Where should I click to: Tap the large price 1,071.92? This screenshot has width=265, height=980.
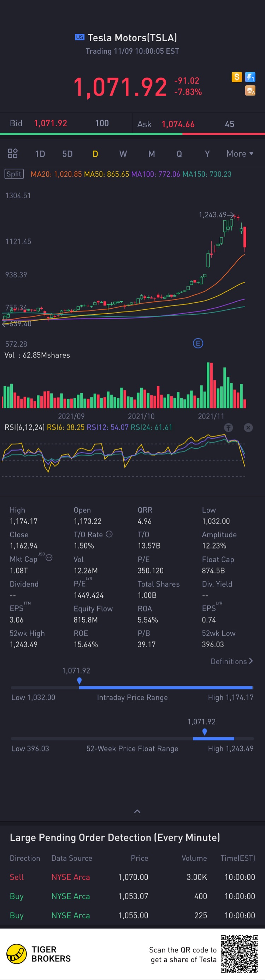[120, 87]
